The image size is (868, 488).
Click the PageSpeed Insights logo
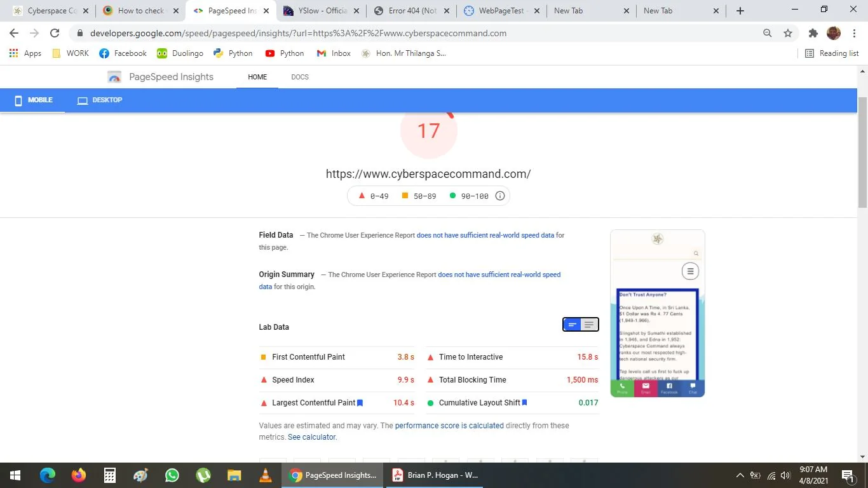pyautogui.click(x=114, y=77)
